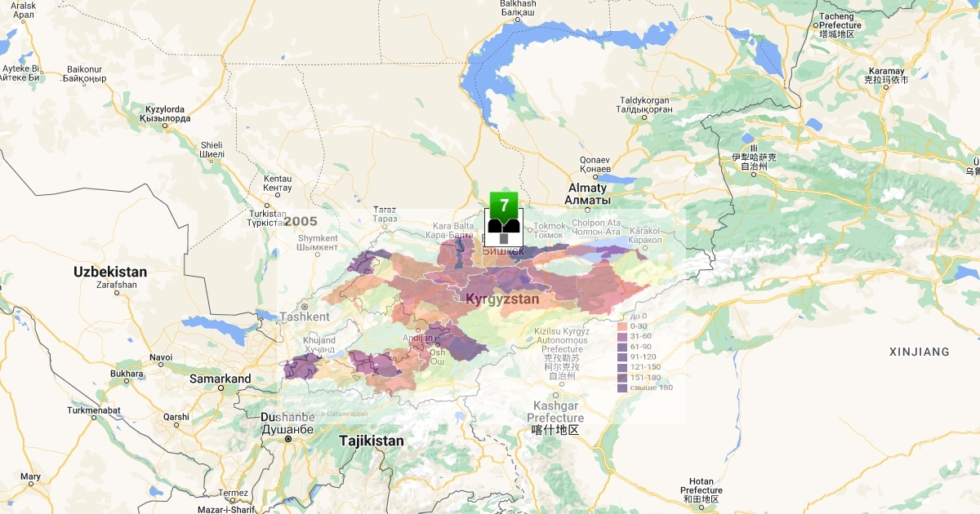Pick the 121-150 legend color swatch

coord(622,367)
